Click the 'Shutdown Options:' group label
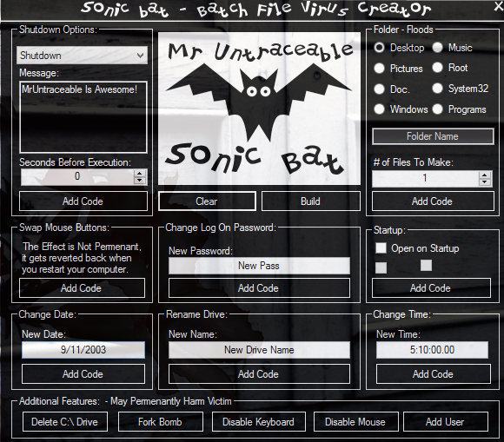 coord(58,30)
